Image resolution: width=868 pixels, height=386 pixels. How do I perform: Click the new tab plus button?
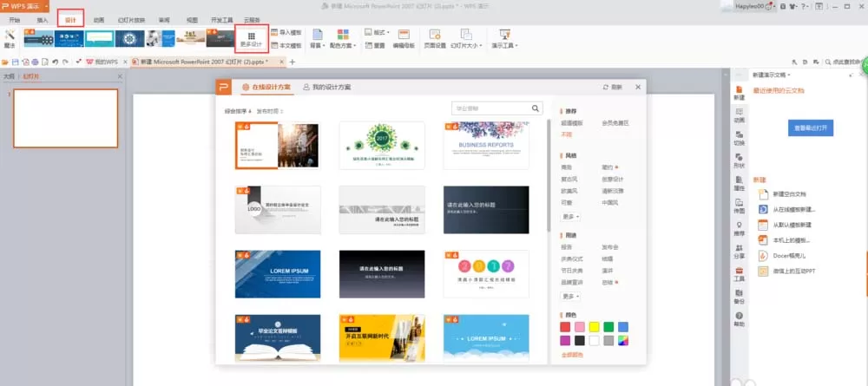point(293,62)
